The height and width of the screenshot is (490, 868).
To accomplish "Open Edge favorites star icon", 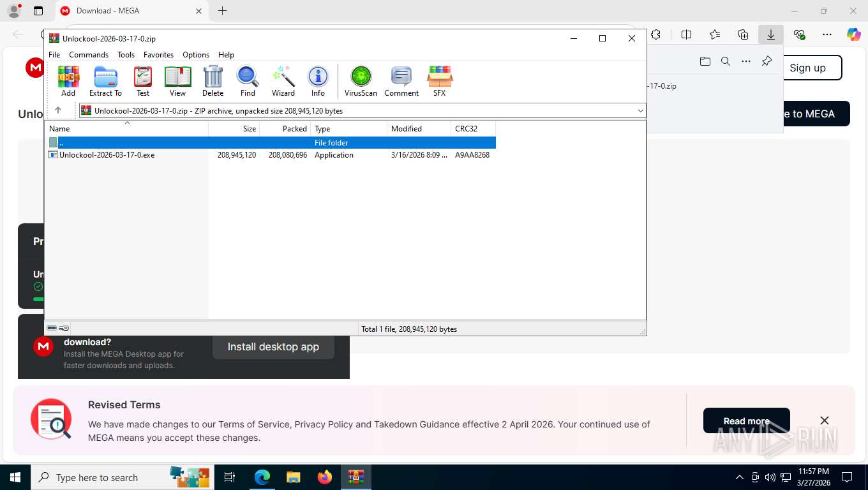I will 715,34.
